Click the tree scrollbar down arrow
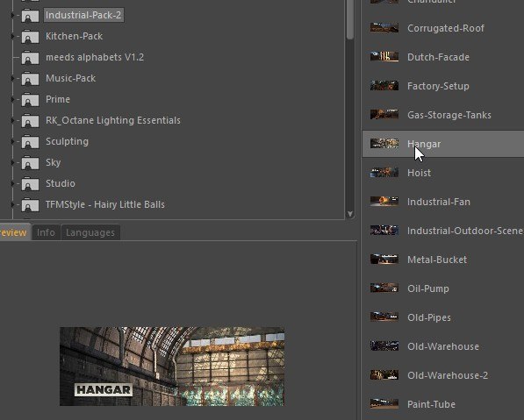 tap(350, 214)
